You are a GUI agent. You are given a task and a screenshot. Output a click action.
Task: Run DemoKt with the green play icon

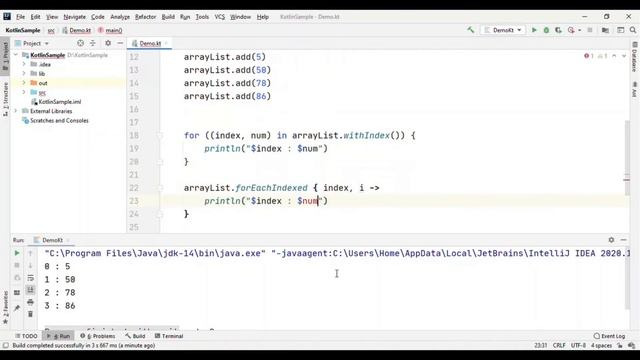coord(534,30)
